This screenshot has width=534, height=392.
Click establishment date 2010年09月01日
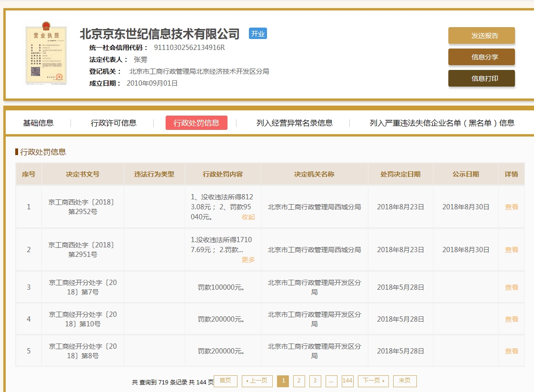click(152, 83)
